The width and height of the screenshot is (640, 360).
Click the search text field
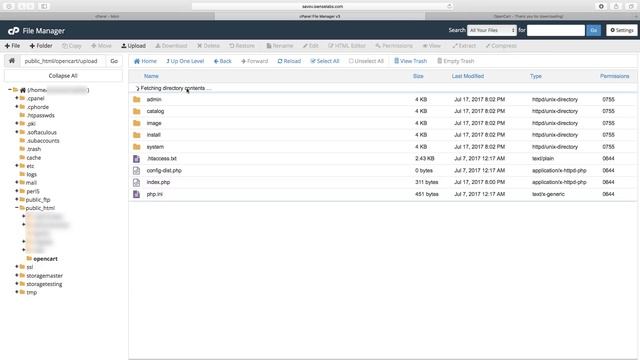click(x=556, y=30)
